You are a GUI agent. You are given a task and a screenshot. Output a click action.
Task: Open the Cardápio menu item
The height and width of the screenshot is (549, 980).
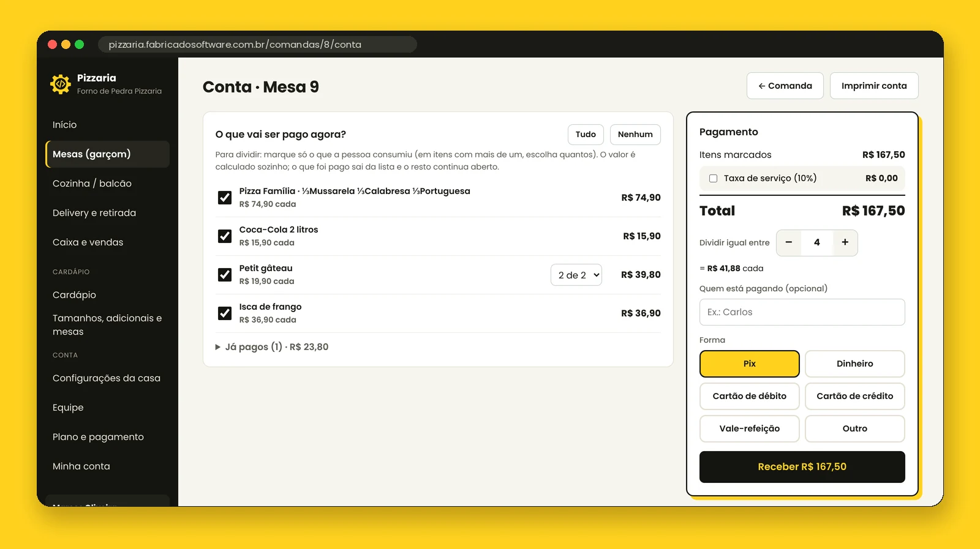pyautogui.click(x=107, y=295)
